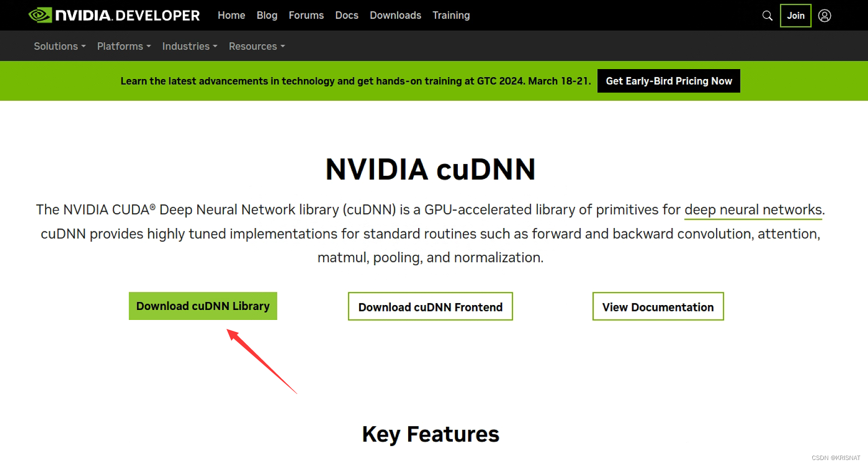Visit the Forums nav link
This screenshot has width=868, height=465.
306,15
